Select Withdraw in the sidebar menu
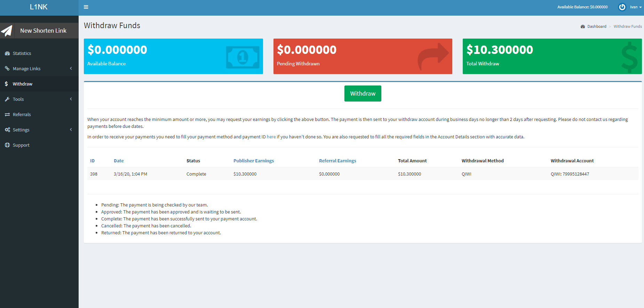 click(x=23, y=84)
